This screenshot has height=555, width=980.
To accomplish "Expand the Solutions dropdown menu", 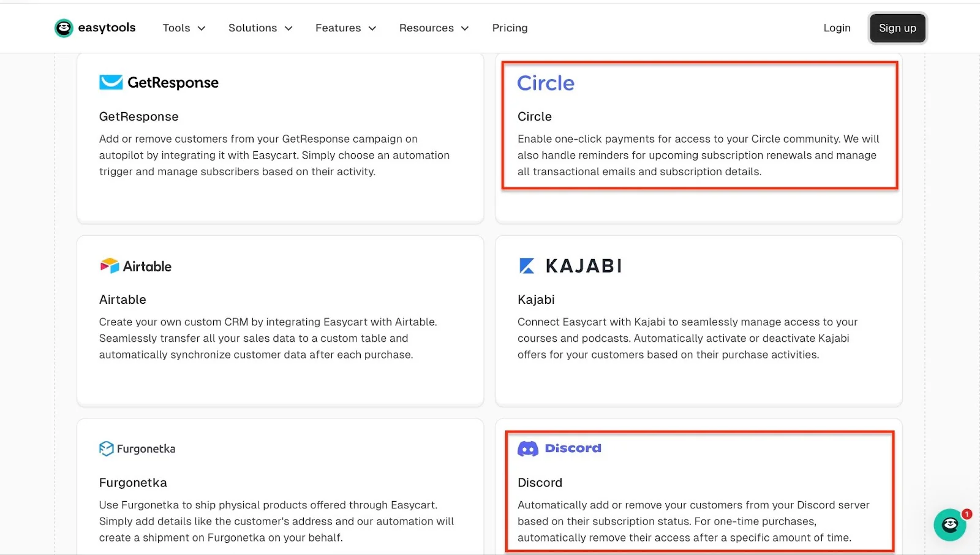I will click(260, 28).
